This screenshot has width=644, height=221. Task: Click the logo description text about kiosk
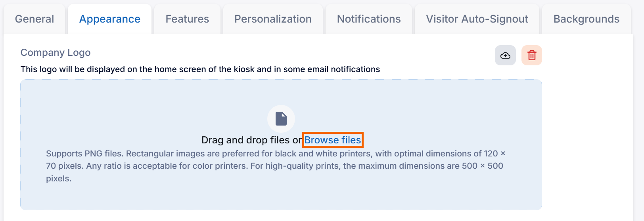[x=200, y=69]
